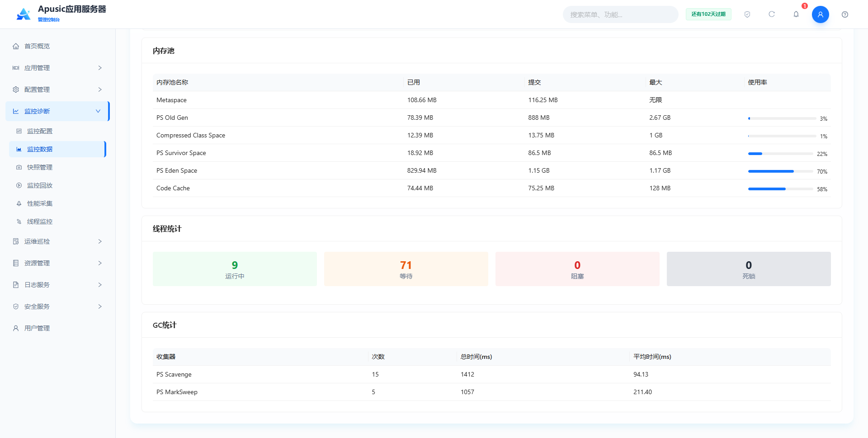Screen dimensions: 868x438
Task: Click the gear icon for 配置管理
Action: [x=16, y=89]
